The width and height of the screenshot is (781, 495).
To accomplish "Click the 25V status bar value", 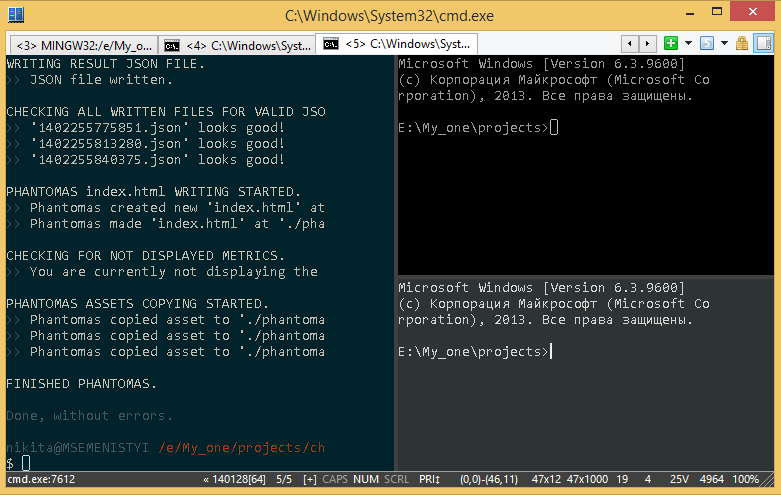I will (x=679, y=479).
